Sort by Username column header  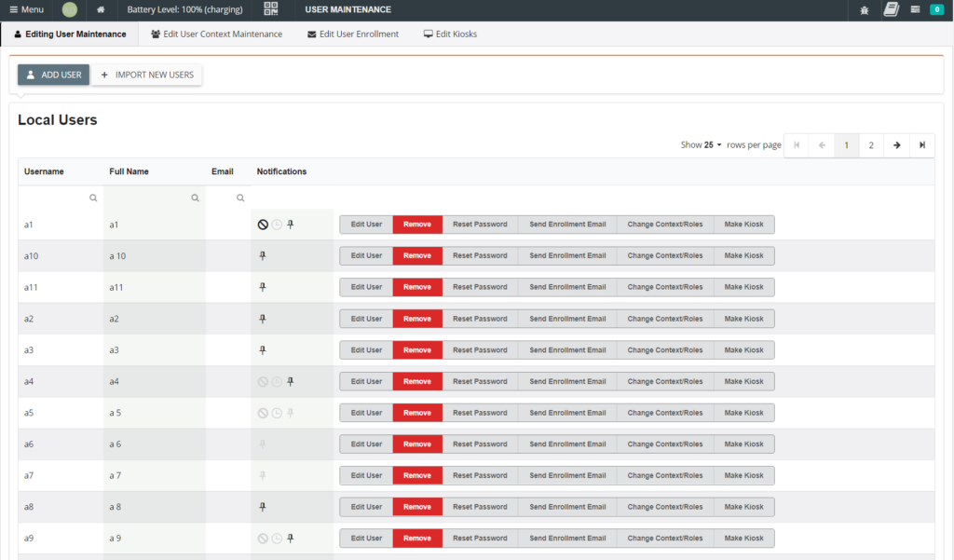(x=44, y=171)
